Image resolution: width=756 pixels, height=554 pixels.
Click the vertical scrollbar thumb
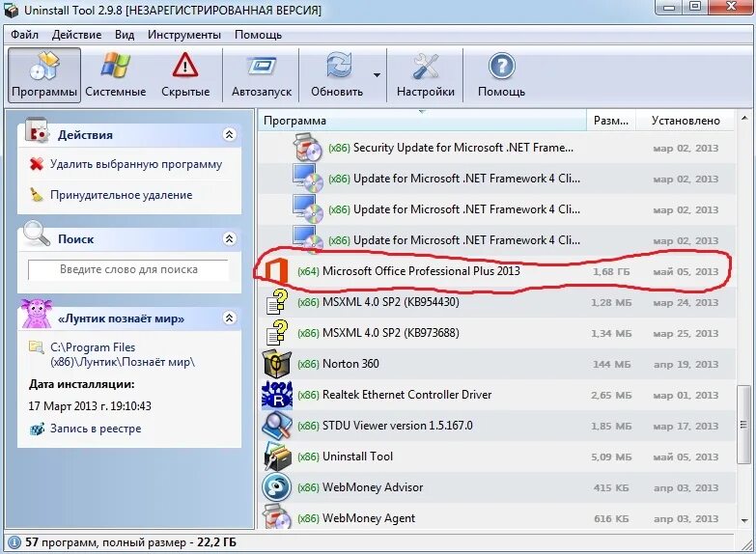[x=744, y=425]
